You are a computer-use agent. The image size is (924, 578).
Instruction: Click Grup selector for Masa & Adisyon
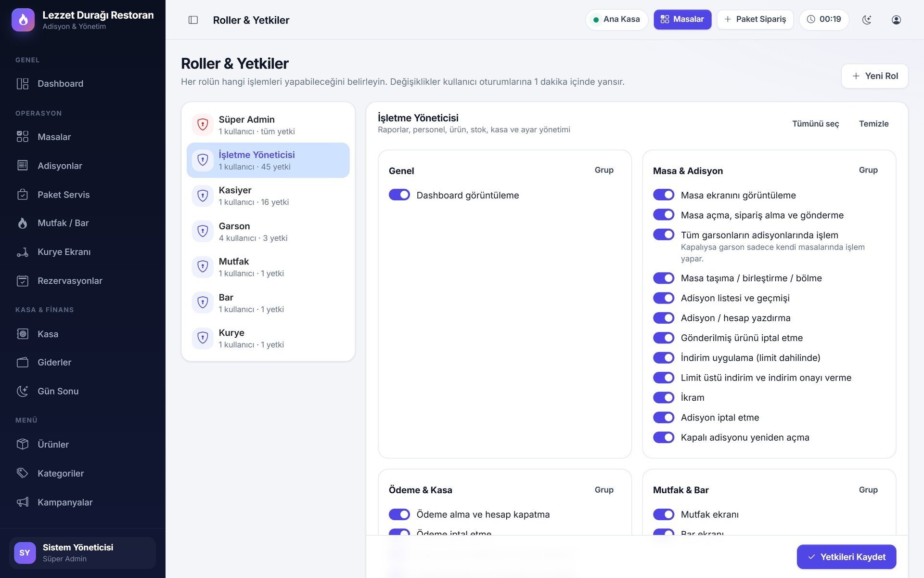pyautogui.click(x=868, y=170)
